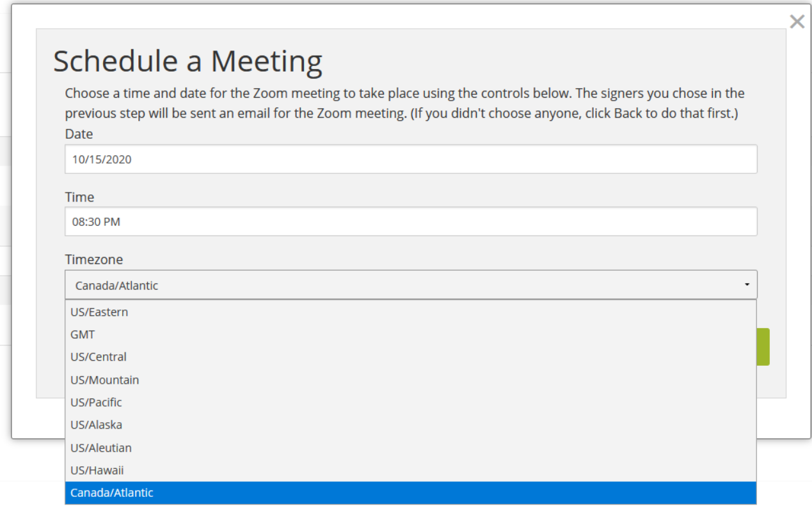Screen dimensions: 812x511
Task: Choose GMT timezone option
Action: tap(83, 334)
